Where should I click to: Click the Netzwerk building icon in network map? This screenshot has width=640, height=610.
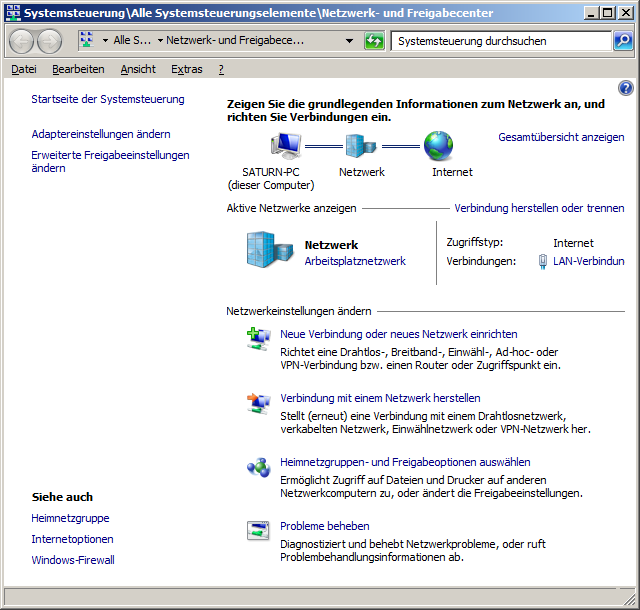click(361, 146)
